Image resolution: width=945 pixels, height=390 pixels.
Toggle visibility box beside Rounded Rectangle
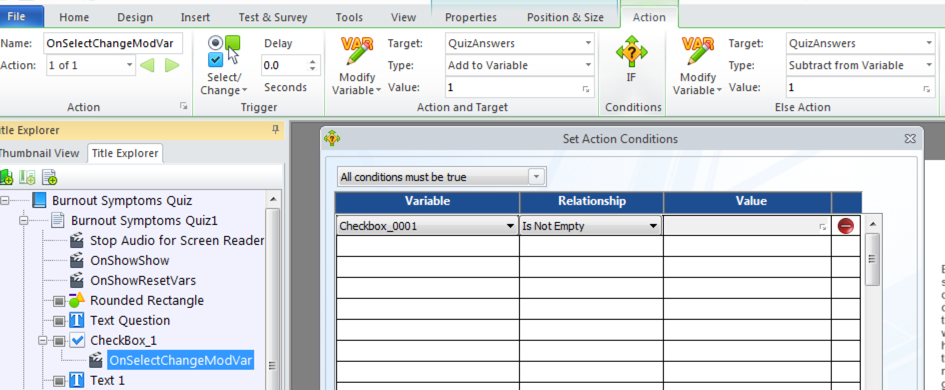pyautogui.click(x=58, y=301)
